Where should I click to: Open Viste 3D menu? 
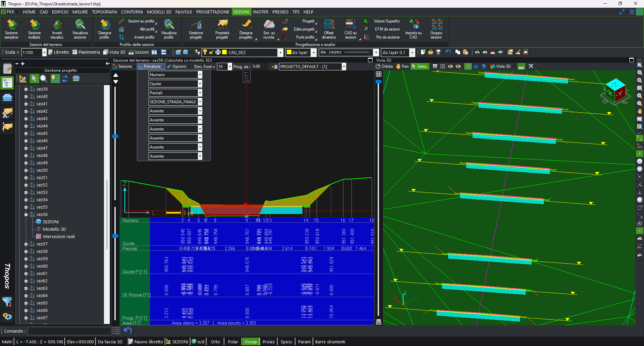click(x=502, y=66)
